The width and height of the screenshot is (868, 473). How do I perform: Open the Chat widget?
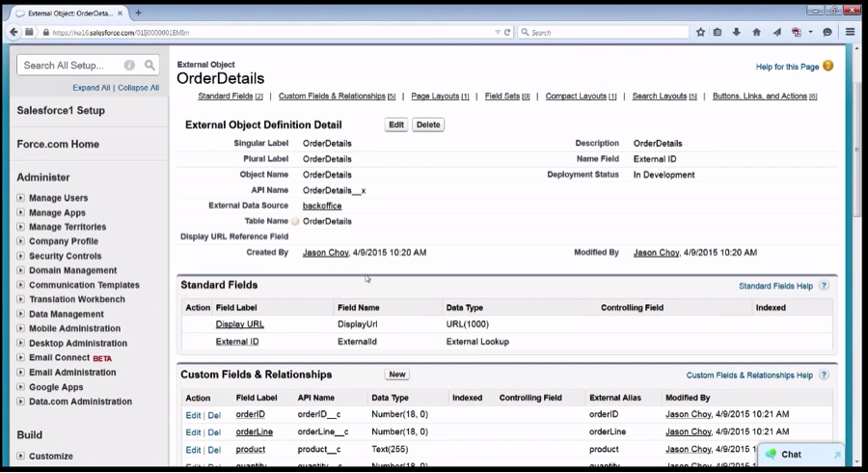point(800,455)
